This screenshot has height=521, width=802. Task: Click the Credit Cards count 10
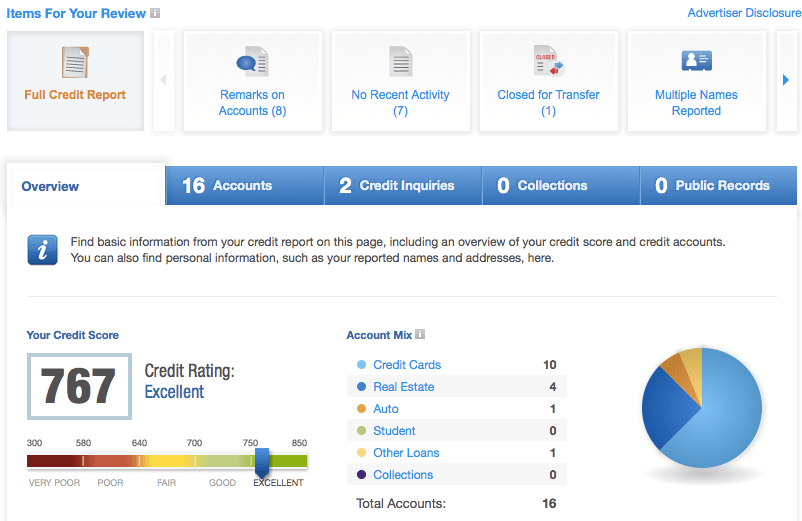tap(550, 365)
